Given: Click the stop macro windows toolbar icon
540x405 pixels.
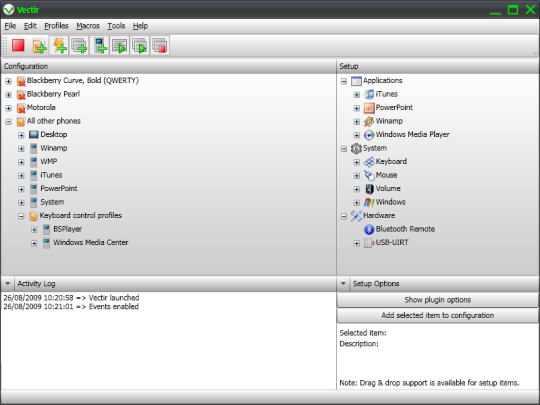Looking at the screenshot, I should 159,46.
